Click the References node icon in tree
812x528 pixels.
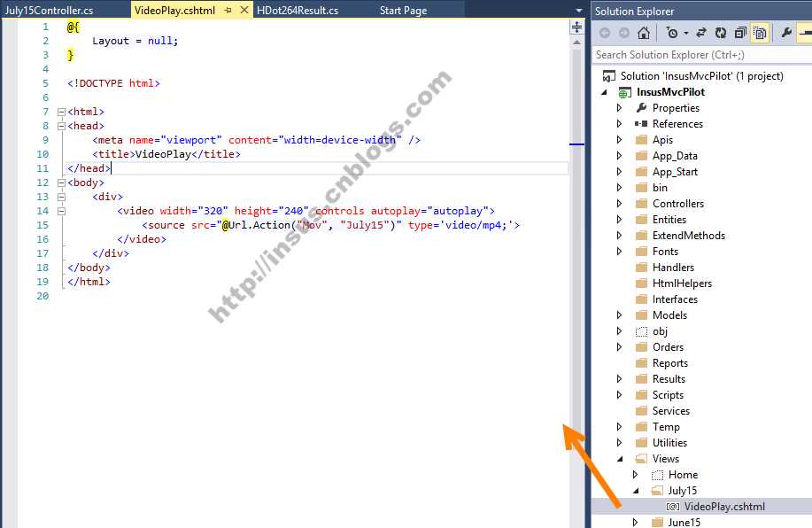point(641,124)
